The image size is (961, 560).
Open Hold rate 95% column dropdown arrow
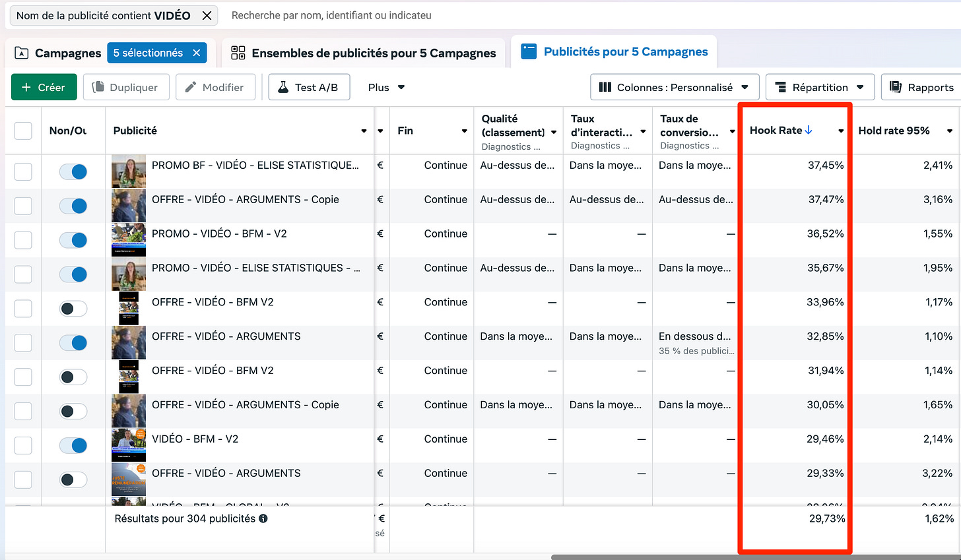click(950, 131)
